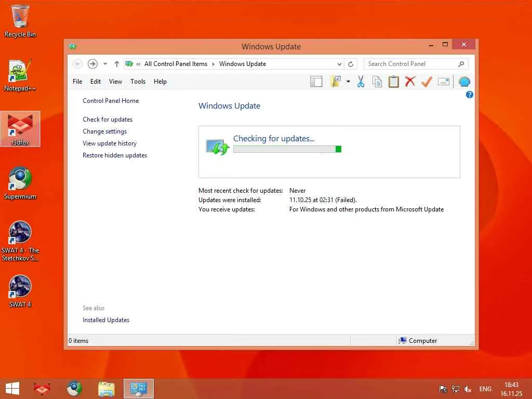Viewport: 532px width, 399px height.
Task: Click the Windows Update title bar icon
Action: (73, 46)
